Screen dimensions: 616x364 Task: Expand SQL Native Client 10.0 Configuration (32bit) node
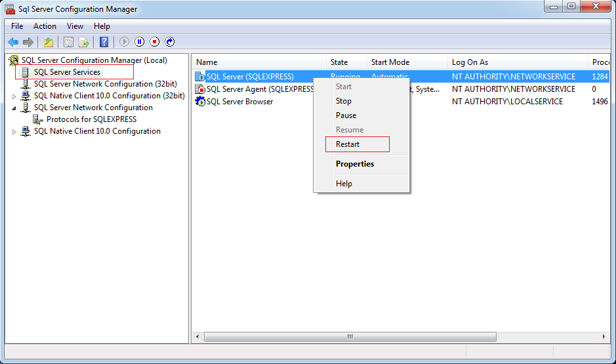(14, 96)
